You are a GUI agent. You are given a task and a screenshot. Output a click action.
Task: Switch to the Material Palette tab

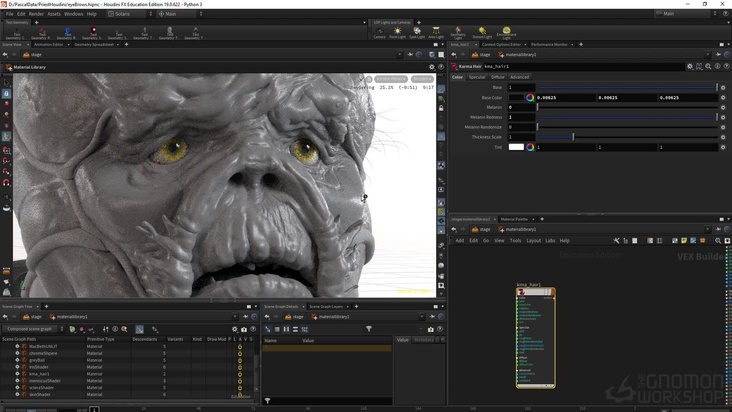pyautogui.click(x=514, y=219)
